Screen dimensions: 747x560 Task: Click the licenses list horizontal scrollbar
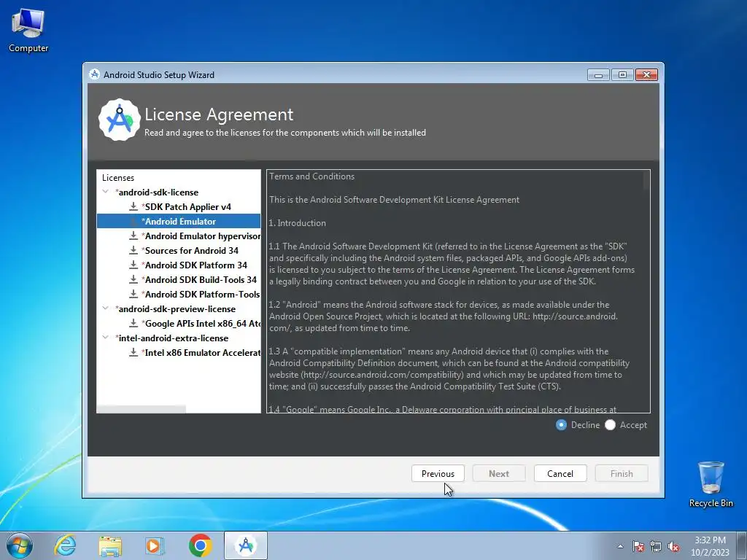pos(141,409)
